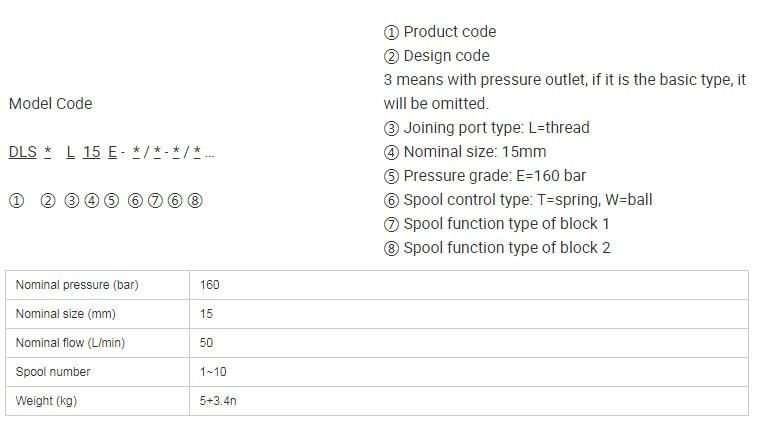Select the Nominal flow (L/min) cell
Image resolution: width=762 pixels, height=425 pixels.
tap(97, 343)
